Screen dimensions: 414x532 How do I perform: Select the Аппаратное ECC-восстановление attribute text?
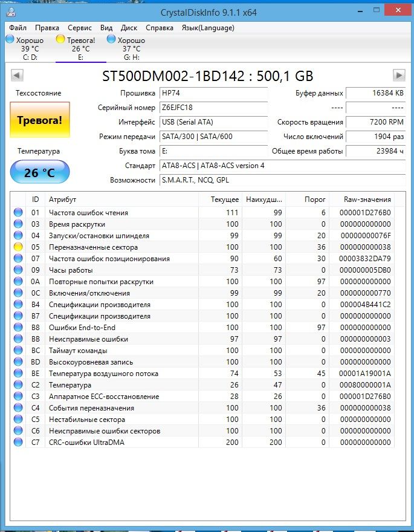tap(104, 397)
